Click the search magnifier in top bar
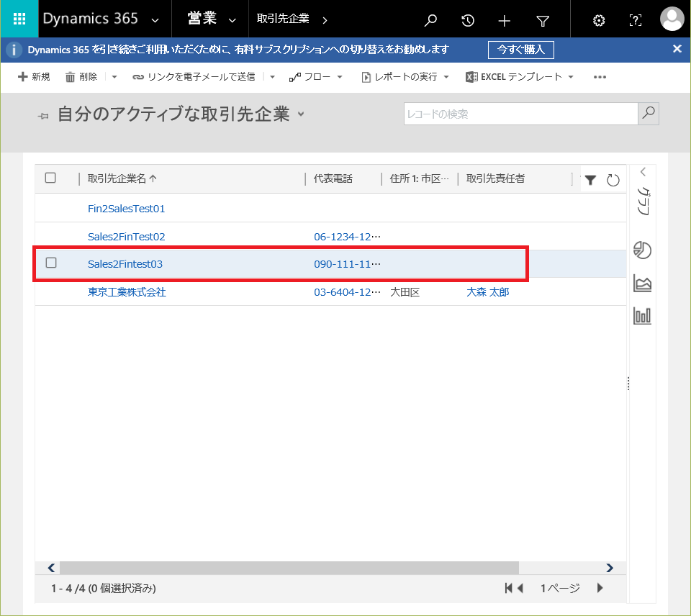691x616 pixels. 430,20
